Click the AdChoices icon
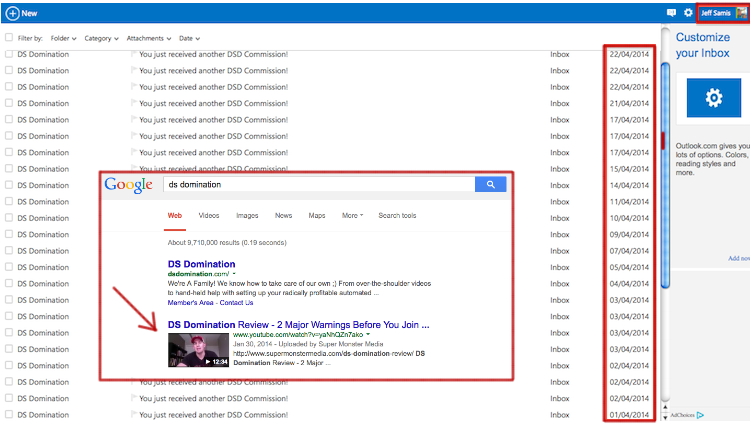Viewport: 750px width, 425px height. [x=701, y=415]
